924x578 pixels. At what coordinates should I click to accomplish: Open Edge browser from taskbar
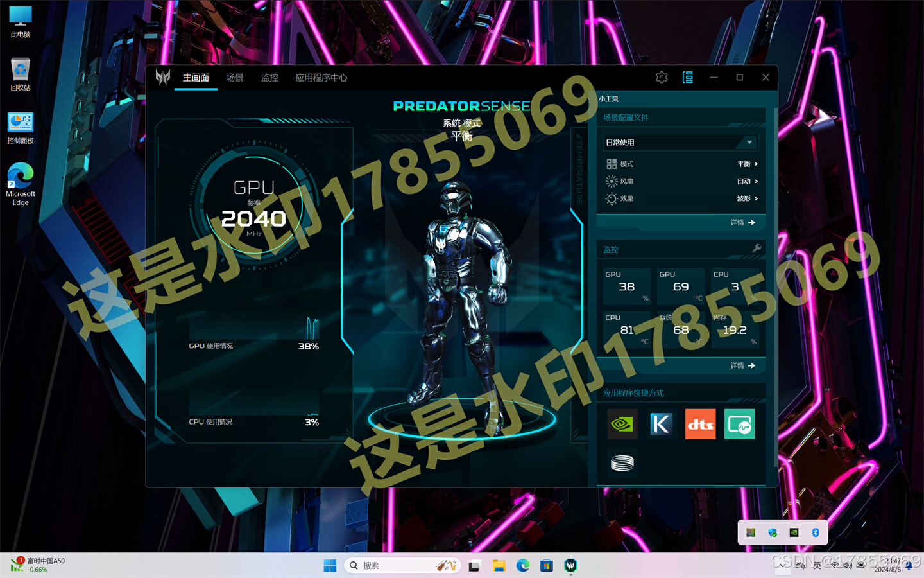(523, 566)
